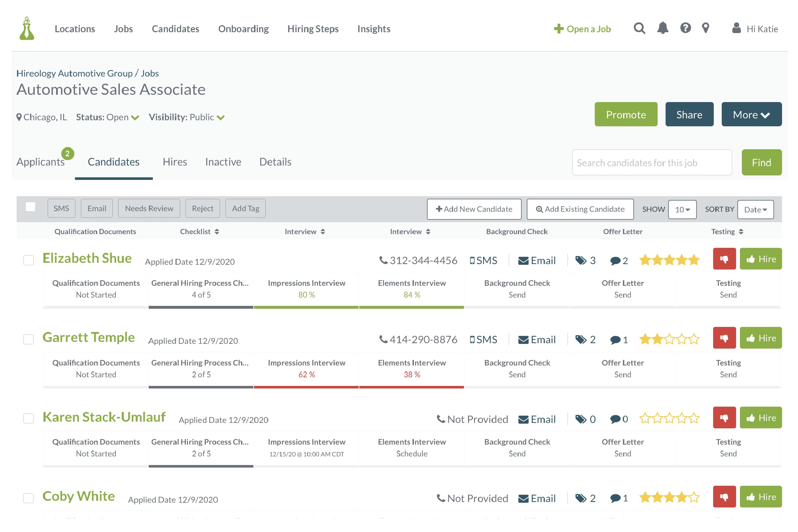Screen dimensions: 798x532
Task: Click the Hireology flask logo
Action: click(x=27, y=29)
